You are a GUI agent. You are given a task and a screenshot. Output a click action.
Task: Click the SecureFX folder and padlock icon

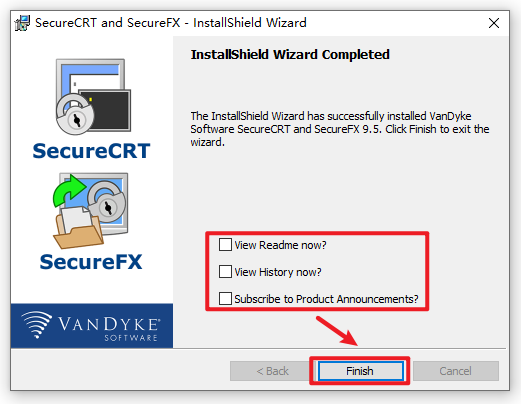[90, 211]
